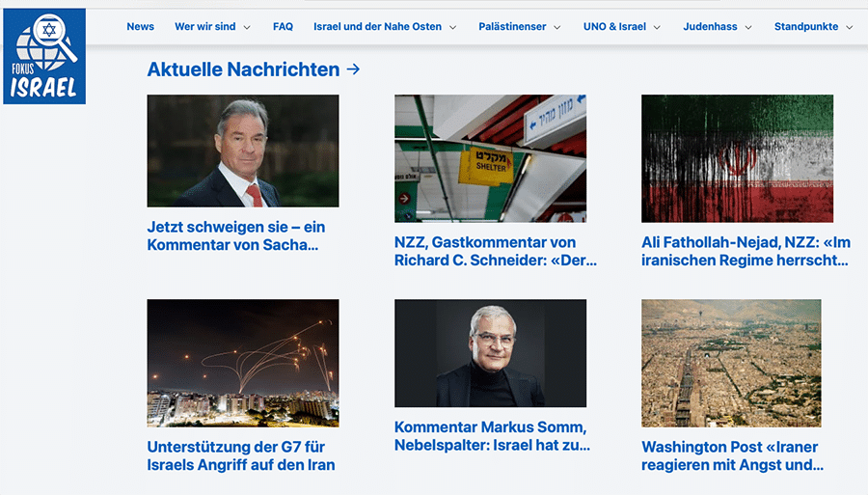Open the News menu item

click(140, 27)
